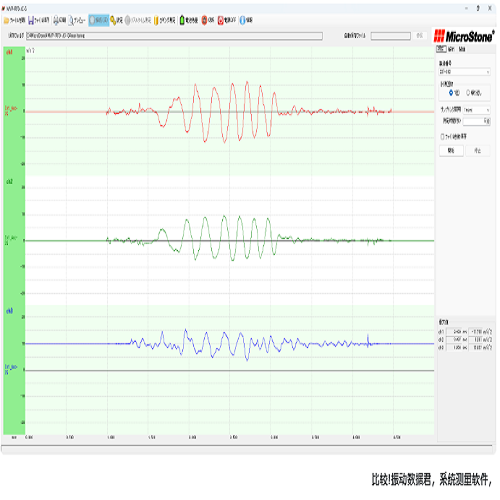This screenshot has height=500, width=500.
Task: Click the file path field below the toolbar
Action: tap(174, 36)
